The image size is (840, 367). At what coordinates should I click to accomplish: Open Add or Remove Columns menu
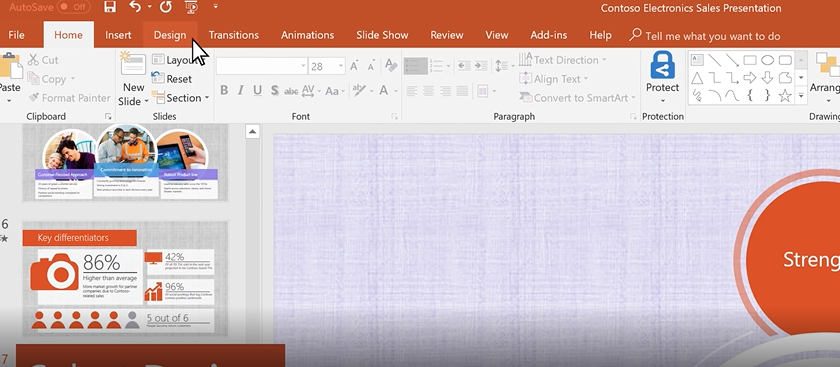485,91
